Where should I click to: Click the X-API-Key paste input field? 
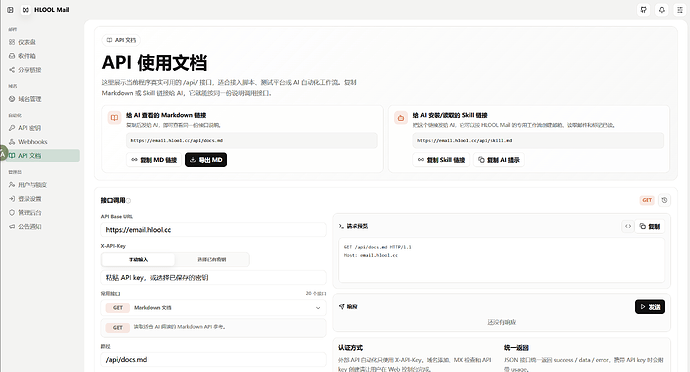click(x=213, y=278)
